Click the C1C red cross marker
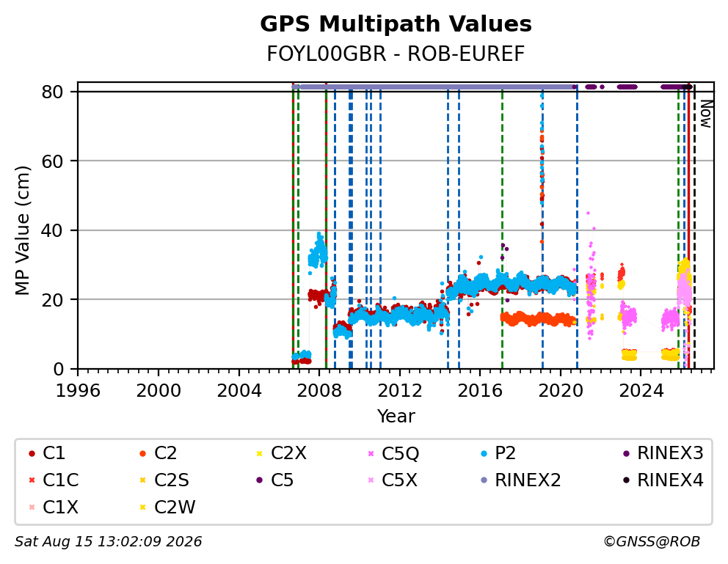The height and width of the screenshot is (564, 728). point(32,480)
